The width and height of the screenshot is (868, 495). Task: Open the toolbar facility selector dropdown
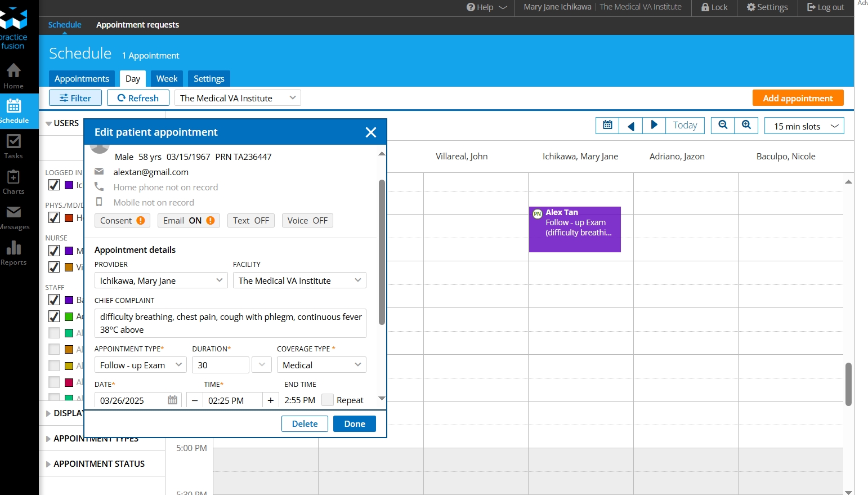tap(238, 98)
